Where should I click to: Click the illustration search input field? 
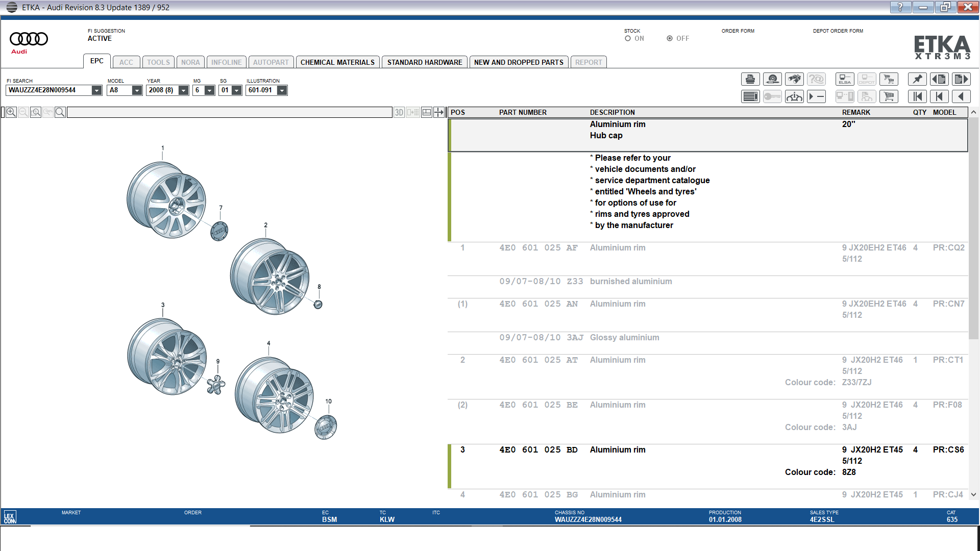[x=230, y=112]
